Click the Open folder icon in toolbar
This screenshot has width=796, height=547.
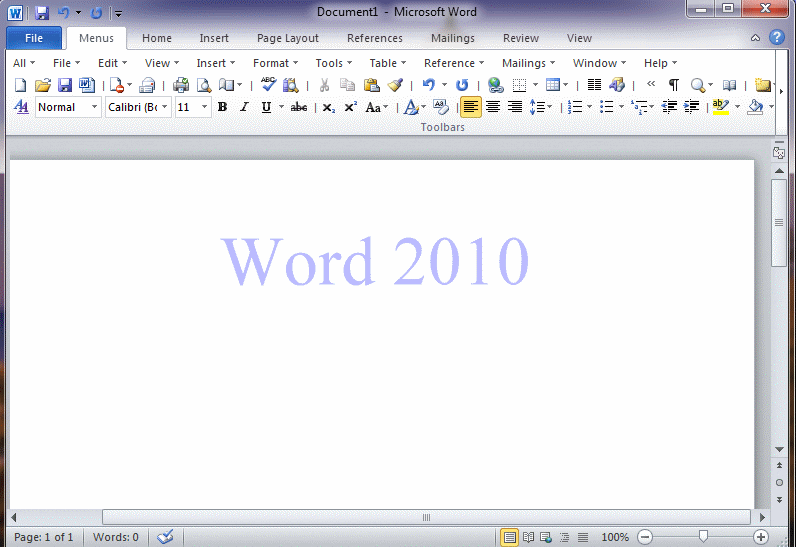pyautogui.click(x=42, y=85)
